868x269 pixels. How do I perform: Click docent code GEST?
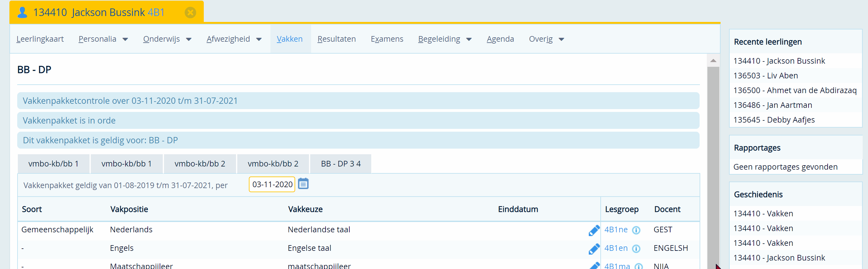click(x=663, y=230)
